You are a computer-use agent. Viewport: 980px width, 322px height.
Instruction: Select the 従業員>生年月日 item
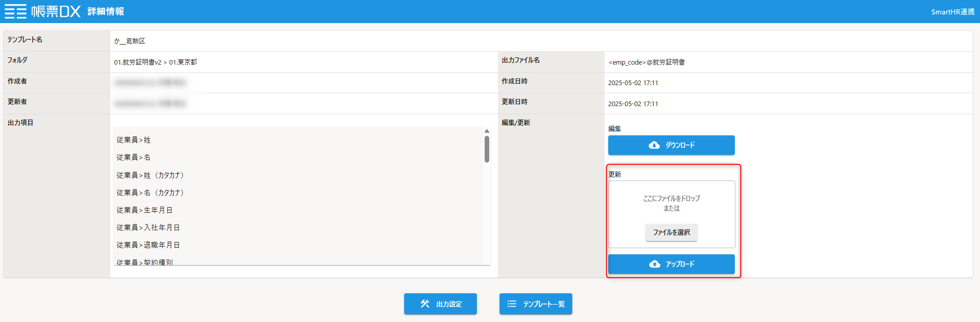click(144, 210)
